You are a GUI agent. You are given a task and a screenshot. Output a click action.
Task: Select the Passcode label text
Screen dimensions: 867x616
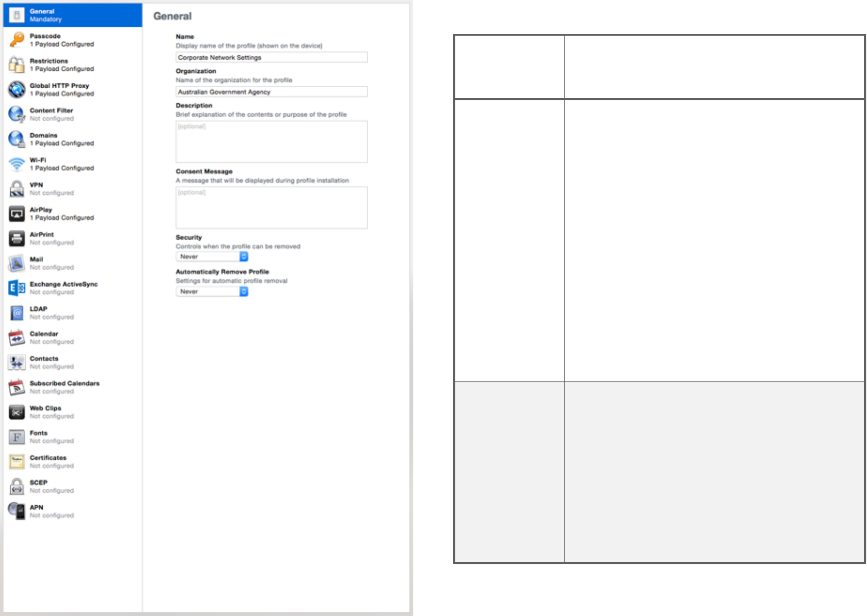(45, 36)
